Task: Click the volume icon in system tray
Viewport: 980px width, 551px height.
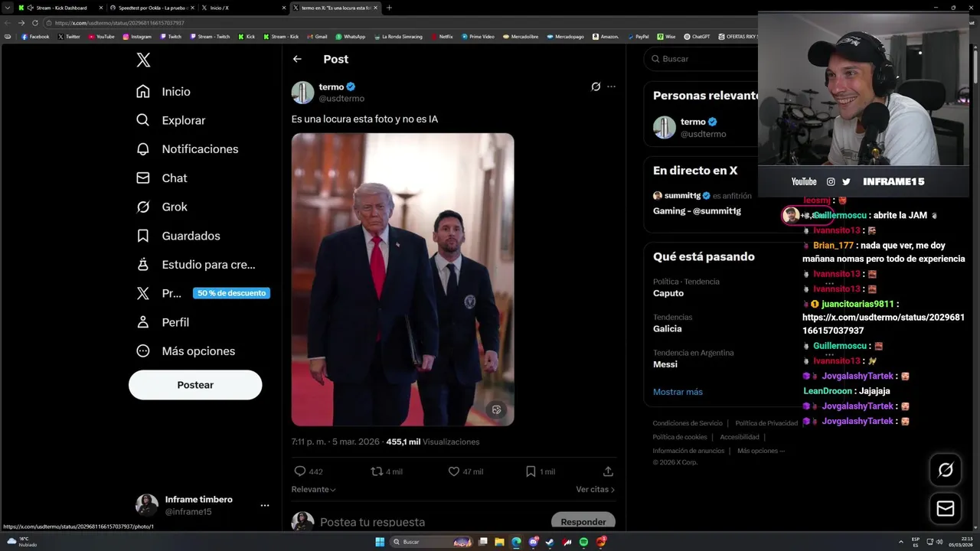Action: (x=939, y=542)
